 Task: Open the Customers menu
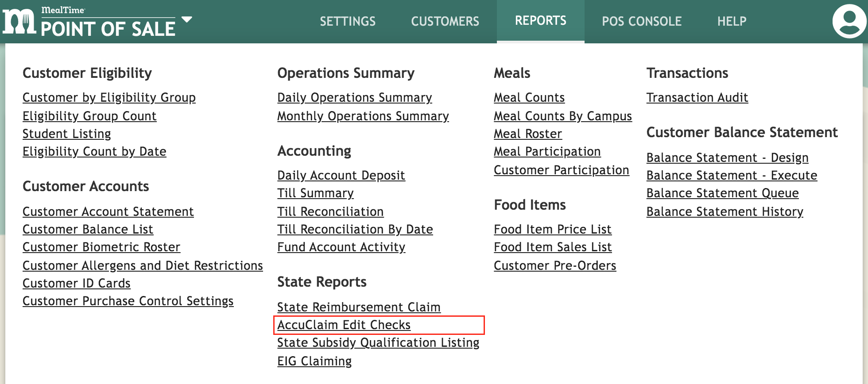point(445,21)
